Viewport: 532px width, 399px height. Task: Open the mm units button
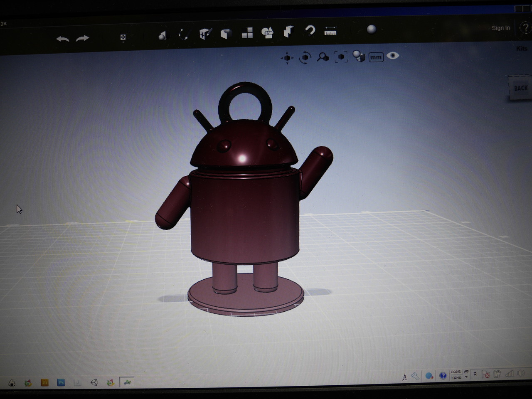coord(376,57)
